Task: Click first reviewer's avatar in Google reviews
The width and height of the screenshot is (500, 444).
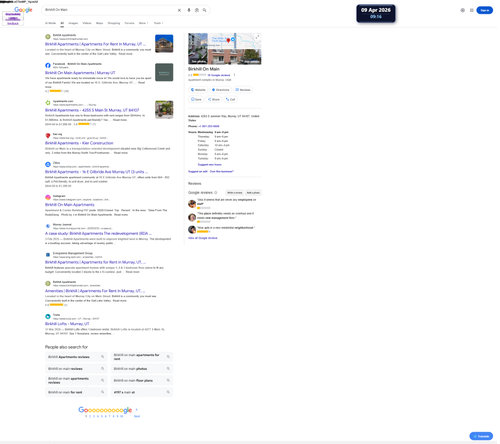Action: click(193, 205)
